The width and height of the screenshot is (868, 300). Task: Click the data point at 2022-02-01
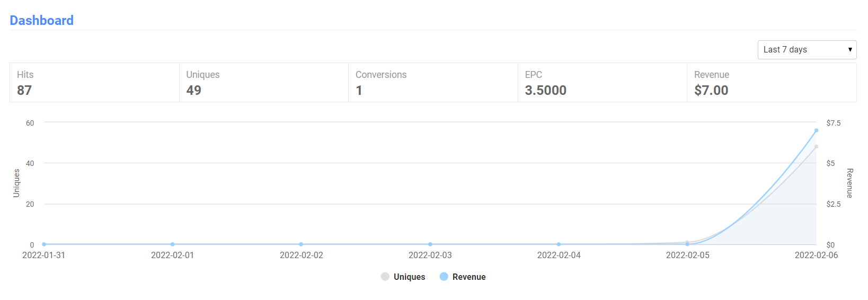coord(173,244)
